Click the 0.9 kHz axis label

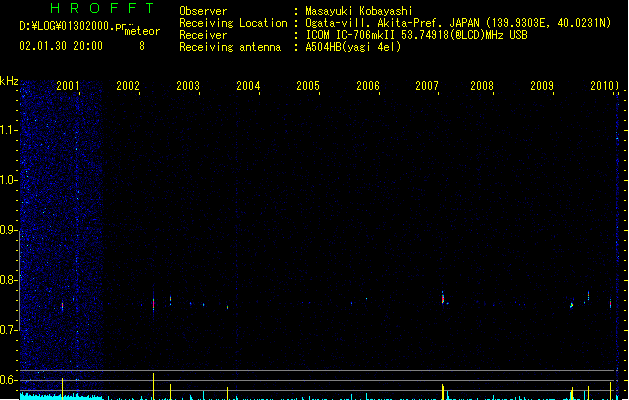[8, 230]
